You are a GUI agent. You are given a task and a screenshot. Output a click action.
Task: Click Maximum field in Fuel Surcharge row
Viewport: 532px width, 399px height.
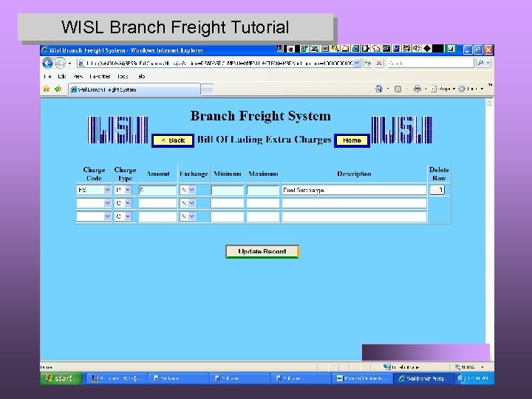(263, 190)
